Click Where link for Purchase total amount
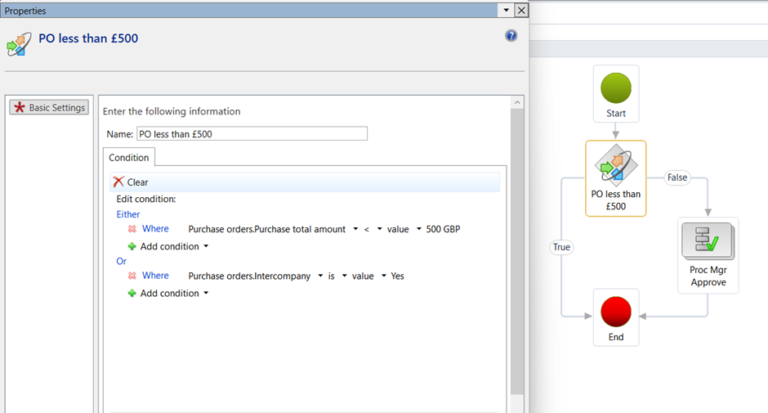Image resolution: width=768 pixels, height=413 pixels. 155,229
